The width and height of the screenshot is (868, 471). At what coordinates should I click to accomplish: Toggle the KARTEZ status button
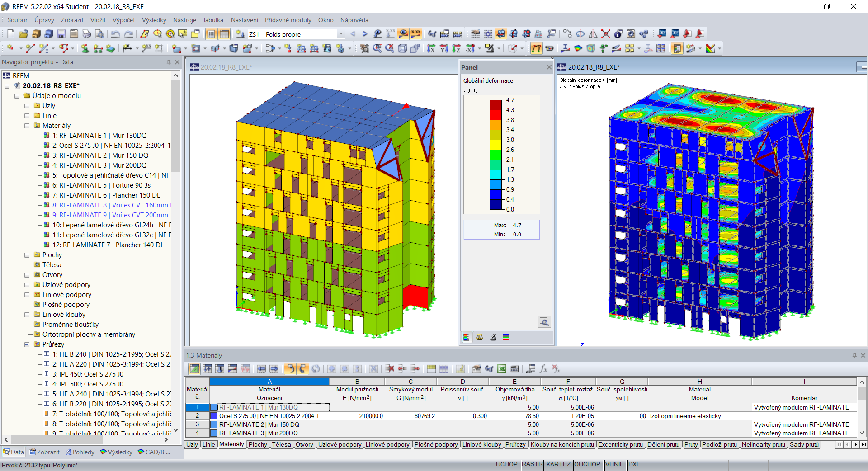(558, 464)
